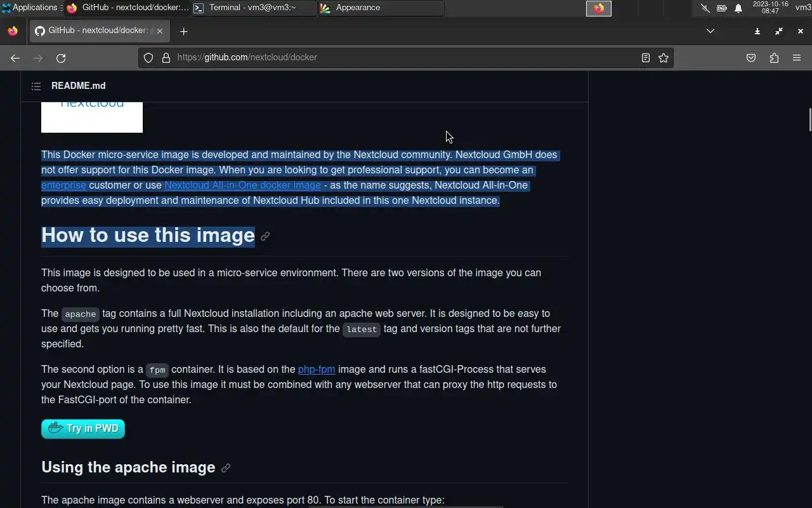This screenshot has width=812, height=508.
Task: Copy anchor link beside Using apache heading
Action: coord(225,468)
